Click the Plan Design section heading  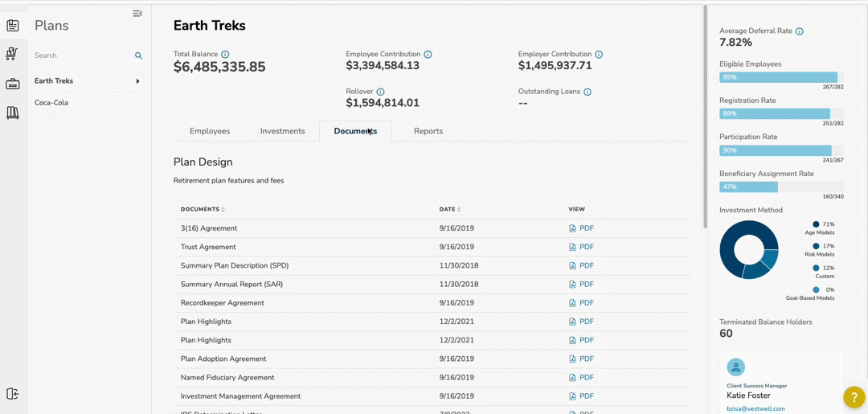pyautogui.click(x=203, y=162)
